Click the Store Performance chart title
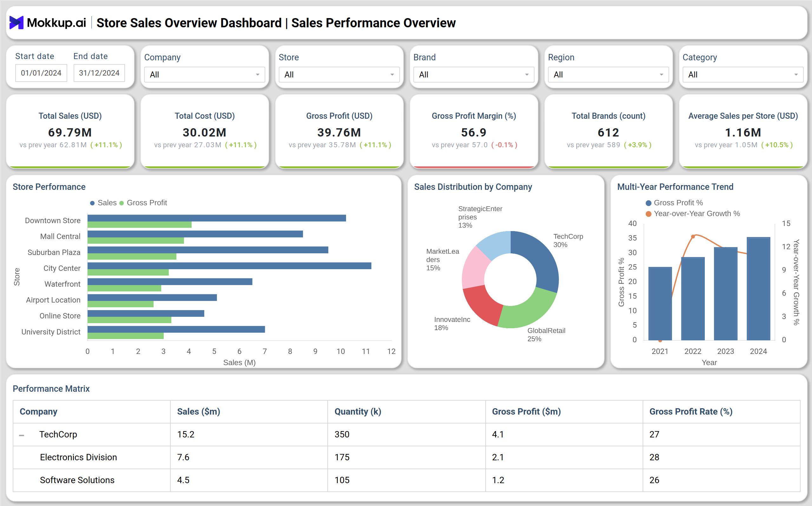The height and width of the screenshot is (506, 812). click(x=49, y=187)
